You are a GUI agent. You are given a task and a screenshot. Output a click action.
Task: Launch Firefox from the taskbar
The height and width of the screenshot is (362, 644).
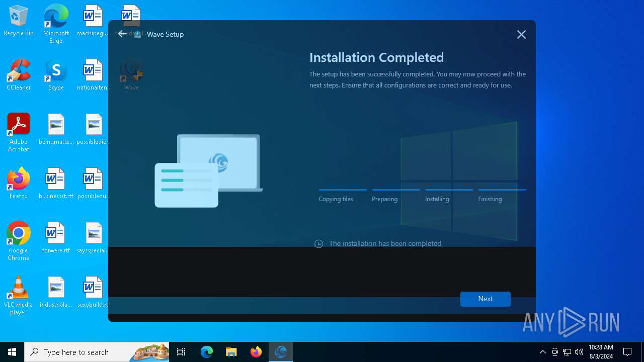pos(256,352)
